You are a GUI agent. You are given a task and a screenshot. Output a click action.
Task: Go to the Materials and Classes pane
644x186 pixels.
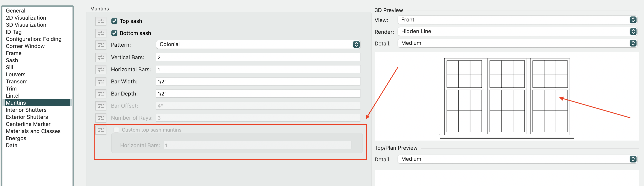click(x=33, y=131)
